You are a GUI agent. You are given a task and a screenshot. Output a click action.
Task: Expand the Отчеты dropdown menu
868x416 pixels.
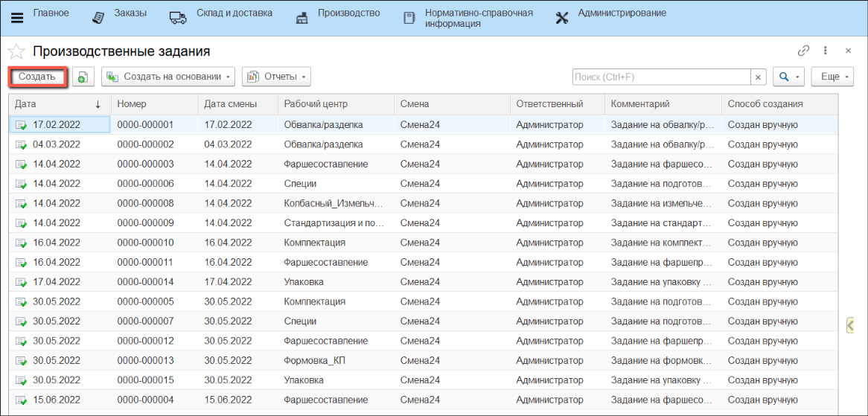click(276, 77)
